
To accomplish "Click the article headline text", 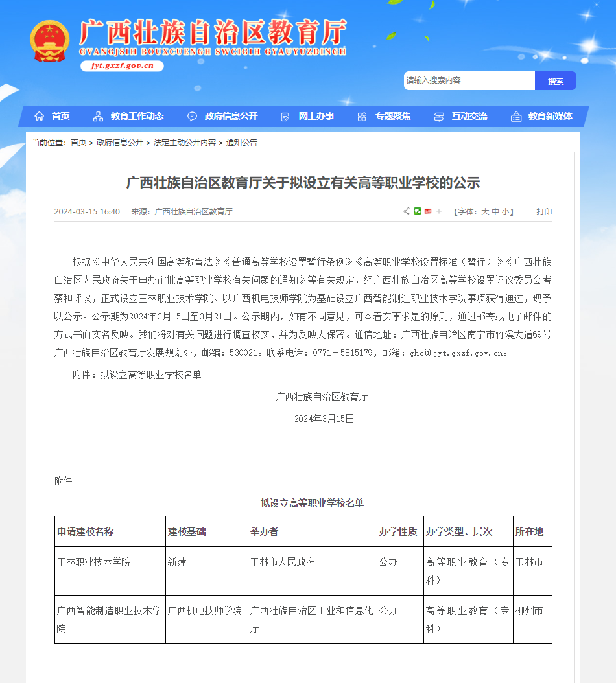I will pos(303,183).
